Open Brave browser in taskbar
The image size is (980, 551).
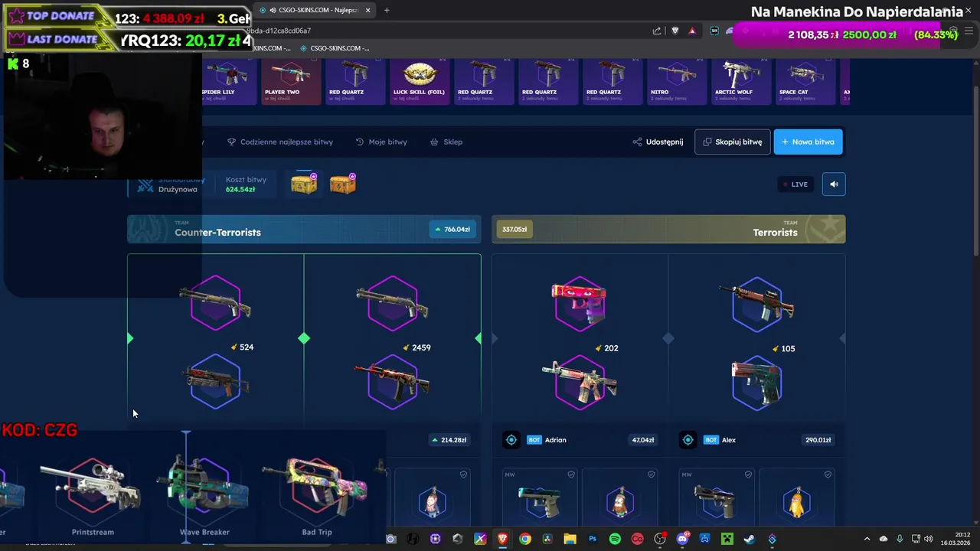(x=502, y=539)
